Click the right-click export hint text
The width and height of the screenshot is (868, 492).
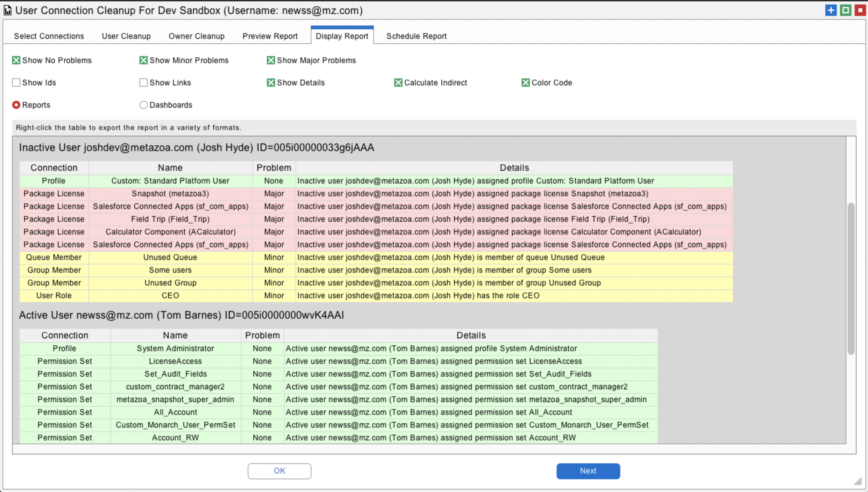128,128
